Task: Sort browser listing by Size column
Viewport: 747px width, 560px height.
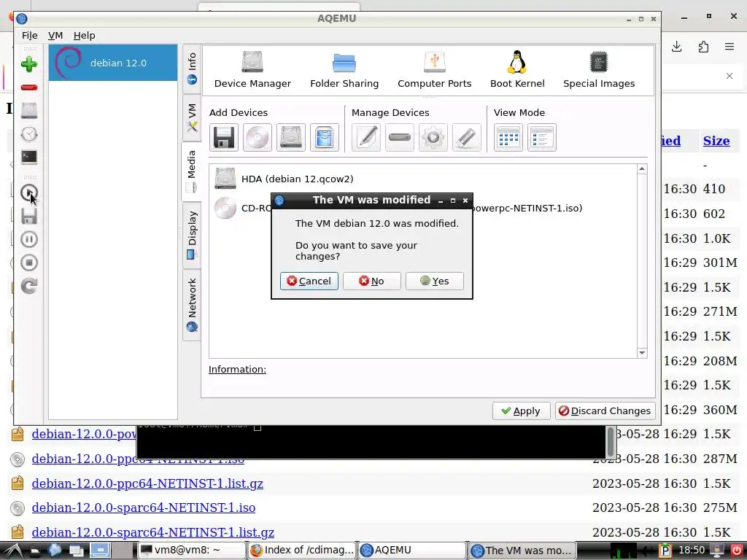Action: (716, 141)
